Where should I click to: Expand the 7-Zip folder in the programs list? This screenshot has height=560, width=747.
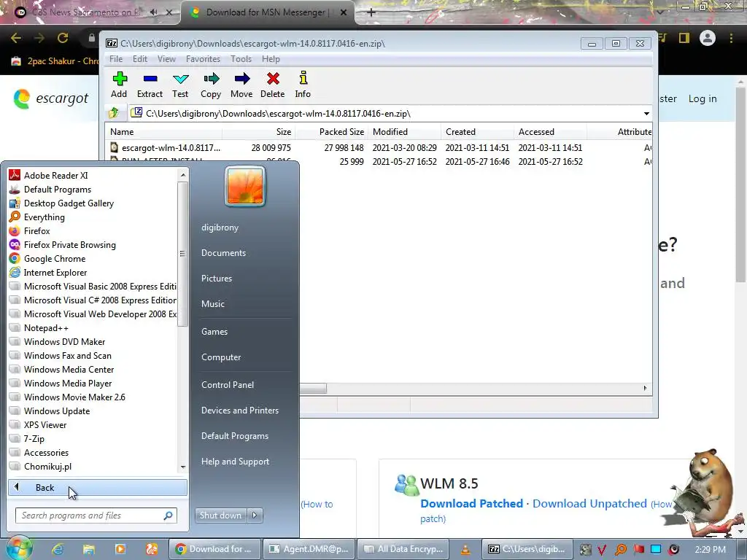click(34, 439)
